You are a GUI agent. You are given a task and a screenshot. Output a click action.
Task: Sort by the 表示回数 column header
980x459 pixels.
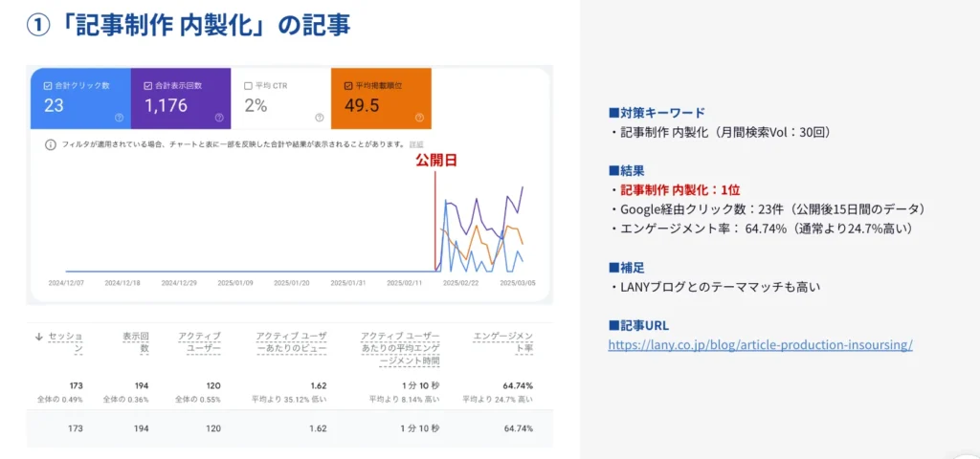click(136, 343)
